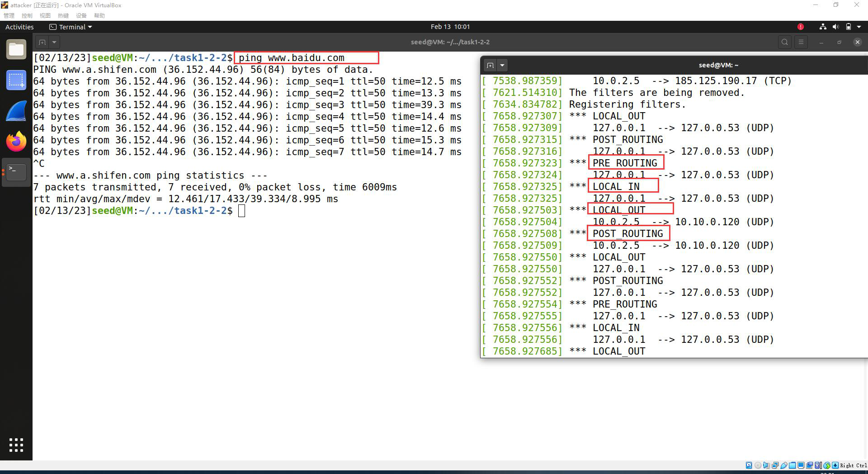Open the 视图 menu in VirtualBox
868x474 pixels.
point(45,15)
